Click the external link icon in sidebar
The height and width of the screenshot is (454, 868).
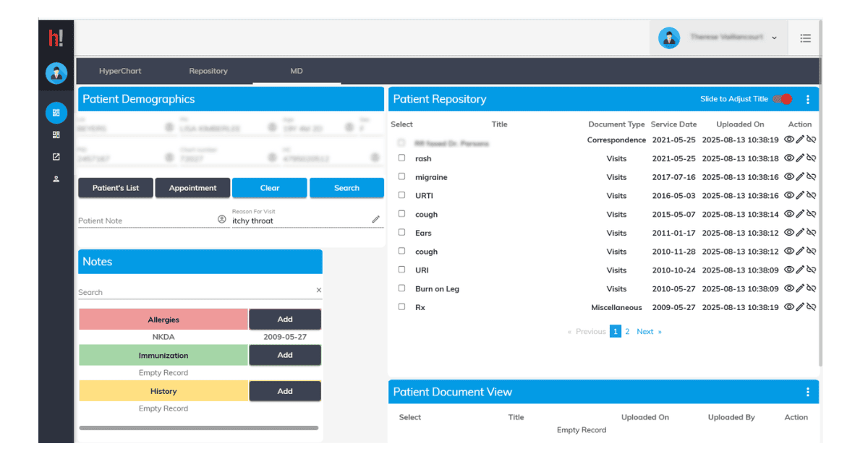coord(56,157)
